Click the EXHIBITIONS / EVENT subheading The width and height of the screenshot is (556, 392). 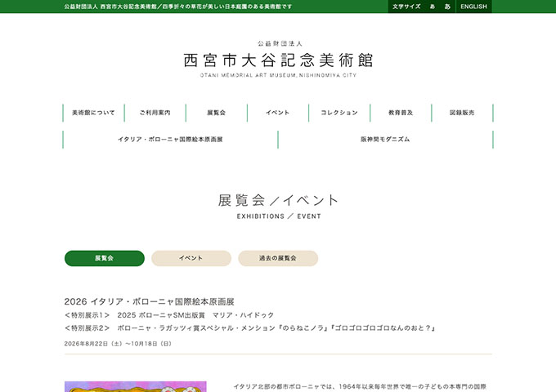tap(279, 216)
